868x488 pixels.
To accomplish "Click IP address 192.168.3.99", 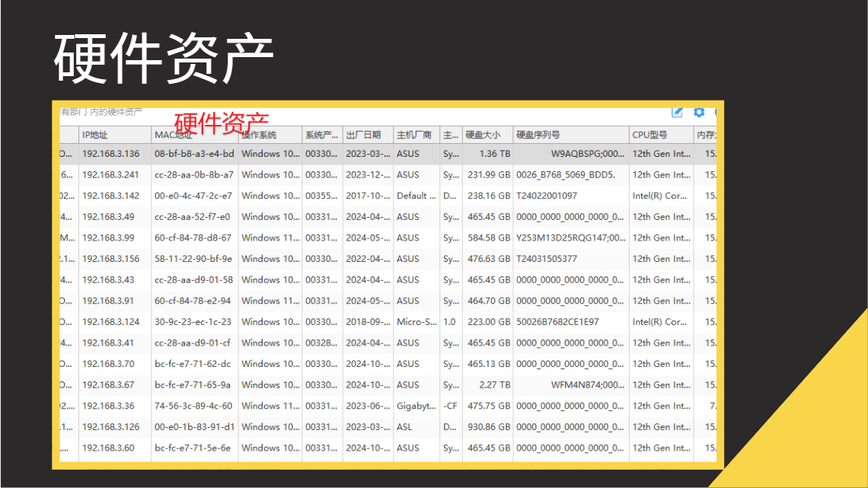I will point(108,238).
